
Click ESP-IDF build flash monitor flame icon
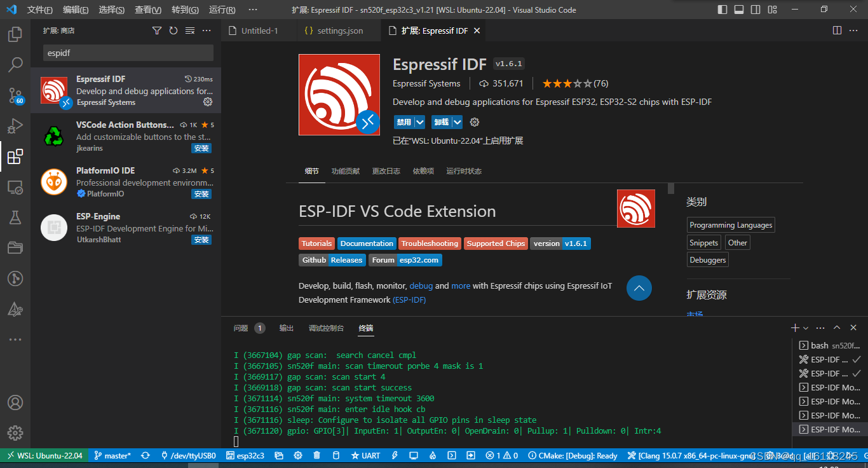click(433, 455)
